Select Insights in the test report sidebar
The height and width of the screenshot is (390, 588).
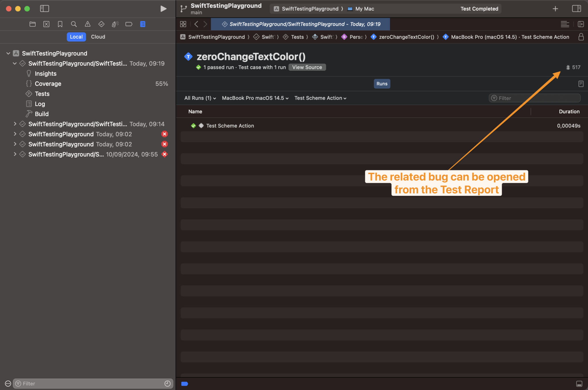click(46, 73)
